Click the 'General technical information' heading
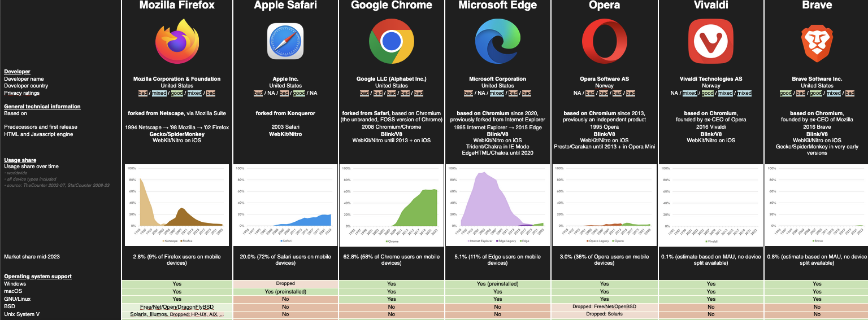868x320 pixels. [42, 106]
